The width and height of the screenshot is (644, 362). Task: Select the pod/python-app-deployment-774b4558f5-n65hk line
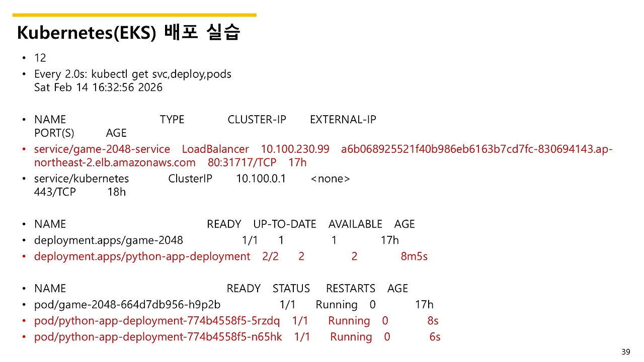[158, 336]
